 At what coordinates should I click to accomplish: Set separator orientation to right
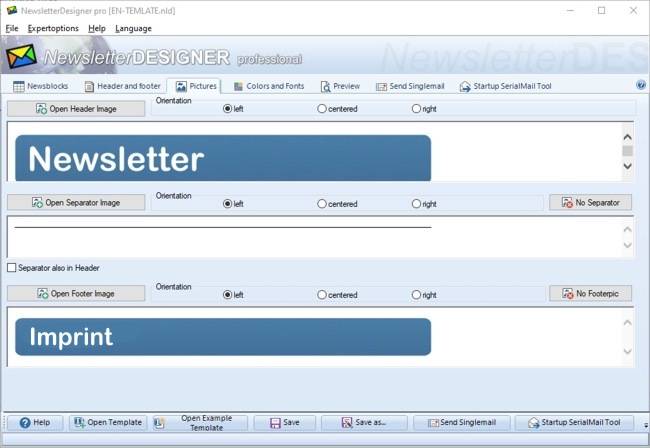click(x=424, y=204)
